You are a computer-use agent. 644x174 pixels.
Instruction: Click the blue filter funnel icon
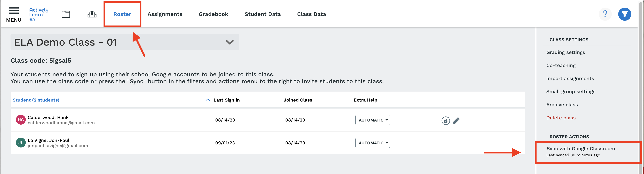[x=624, y=14]
